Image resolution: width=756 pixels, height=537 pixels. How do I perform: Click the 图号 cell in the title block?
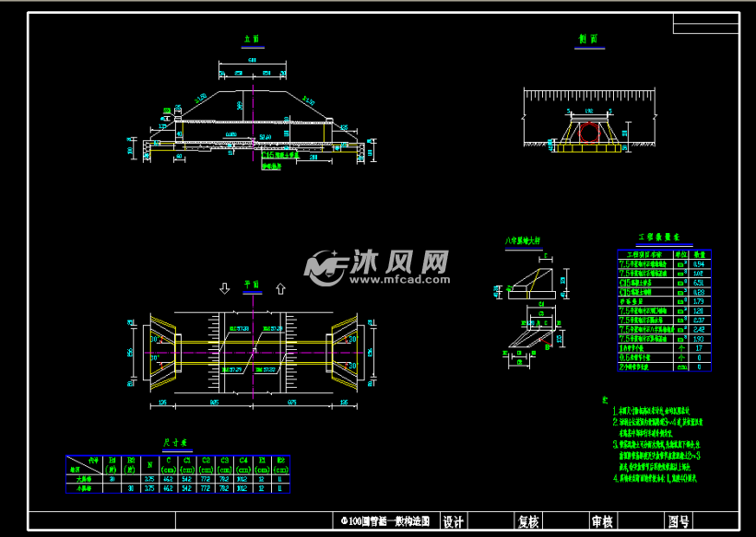[679, 521]
